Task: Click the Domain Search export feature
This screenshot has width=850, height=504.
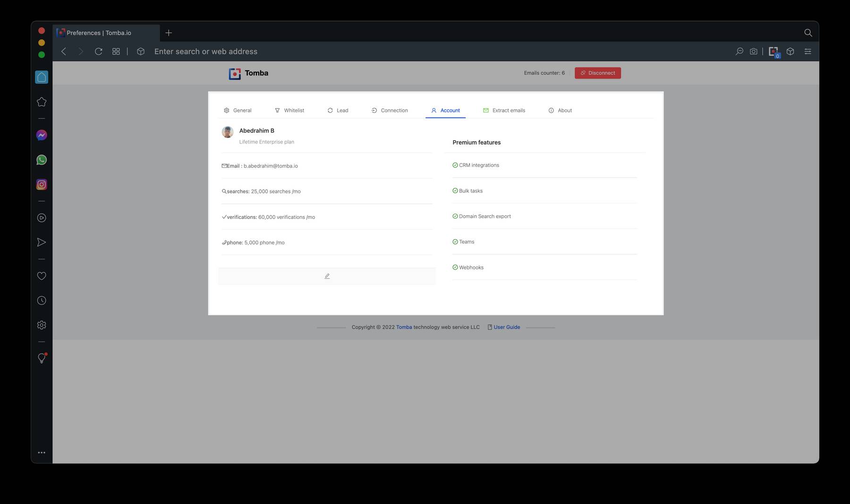Action: [x=482, y=216]
